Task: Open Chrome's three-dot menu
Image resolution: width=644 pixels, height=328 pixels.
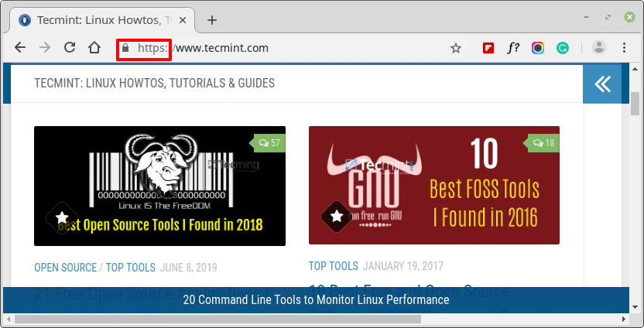Action: (x=624, y=48)
